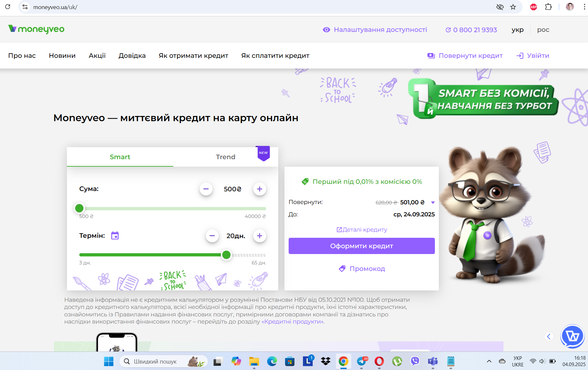Select the Trend loan tab

pyautogui.click(x=226, y=157)
